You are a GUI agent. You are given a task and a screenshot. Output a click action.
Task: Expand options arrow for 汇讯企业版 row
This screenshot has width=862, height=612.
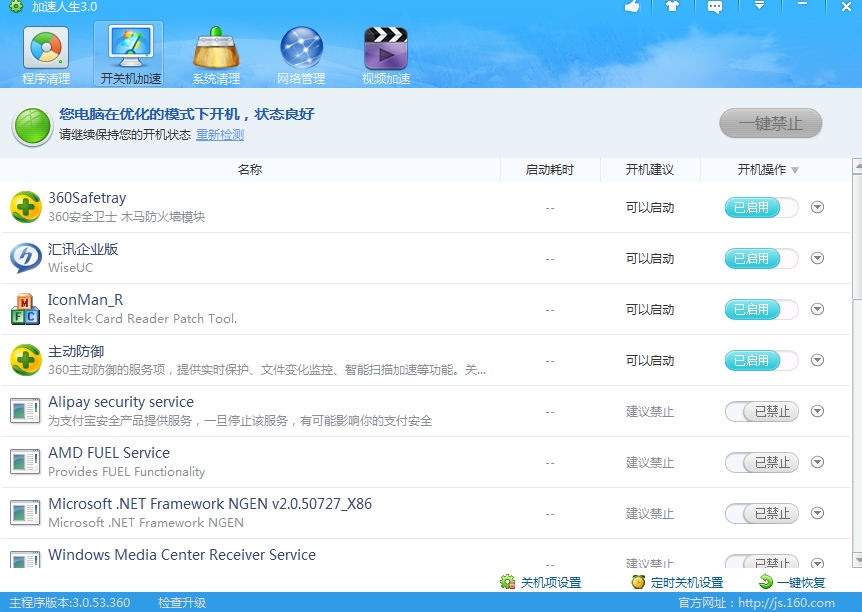pyautogui.click(x=817, y=259)
